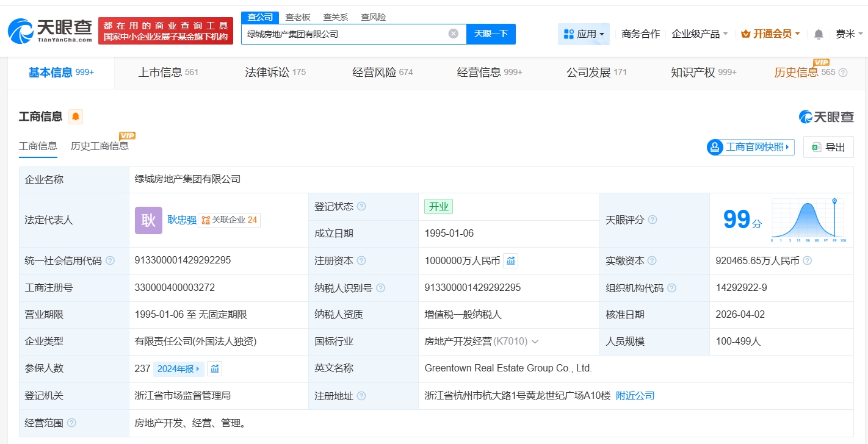Switch to the 历史工商信息 tab
The width and height of the screenshot is (868, 444).
[99, 146]
